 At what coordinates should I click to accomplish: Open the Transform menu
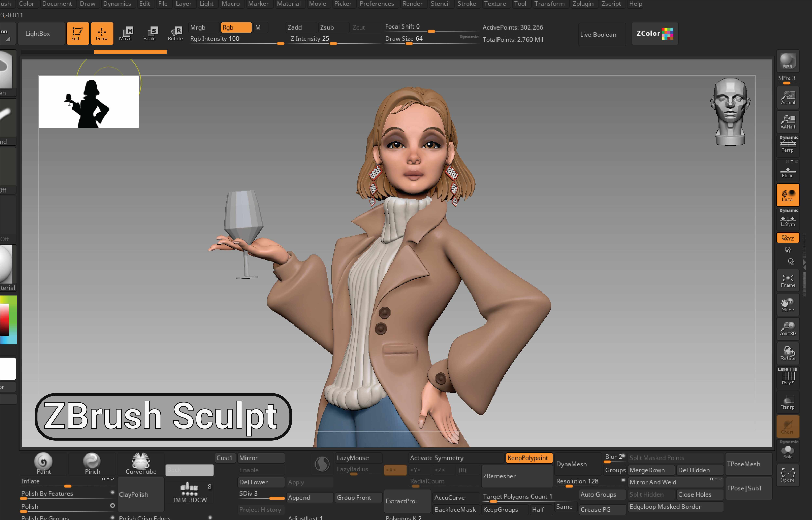click(x=549, y=4)
